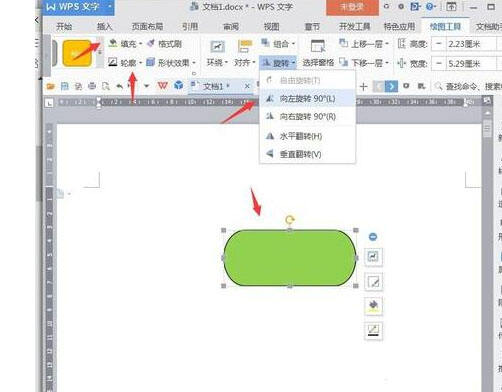Open the 特色应用 ribbon tab
Screen dimensions: 502x392
pos(399,27)
